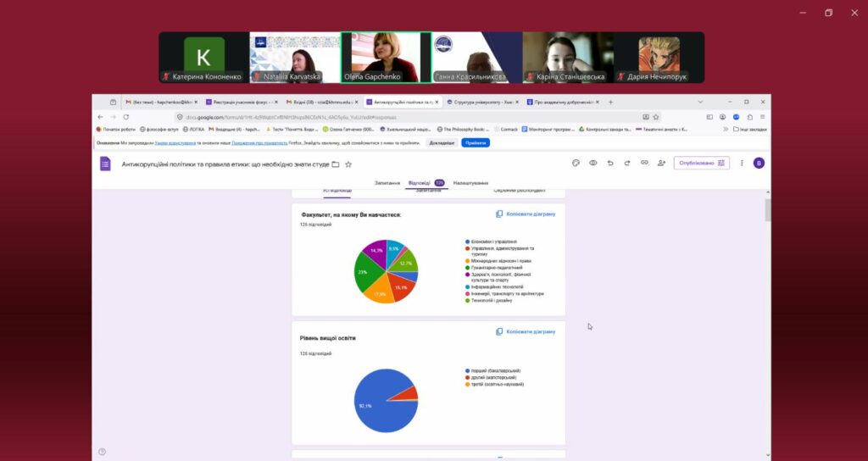Copy the faculty pie chart via Копіювати діаграму
This screenshot has width=868, height=461.
526,214
